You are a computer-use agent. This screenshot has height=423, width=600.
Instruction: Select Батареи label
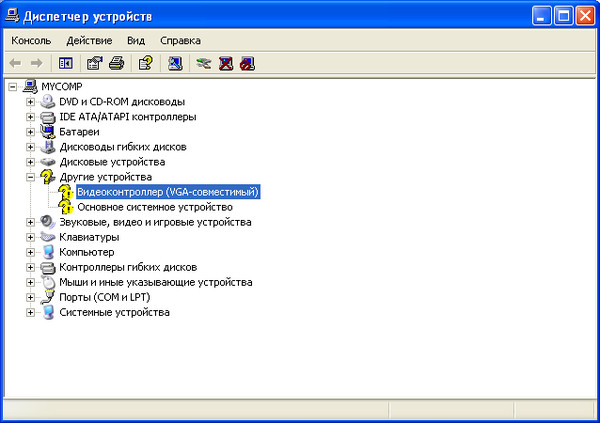click(x=79, y=132)
